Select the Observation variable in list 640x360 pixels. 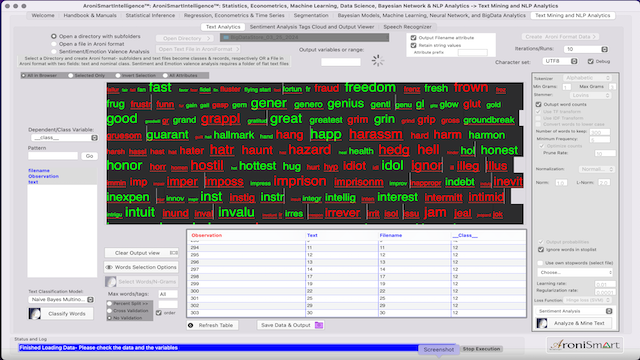click(44, 176)
